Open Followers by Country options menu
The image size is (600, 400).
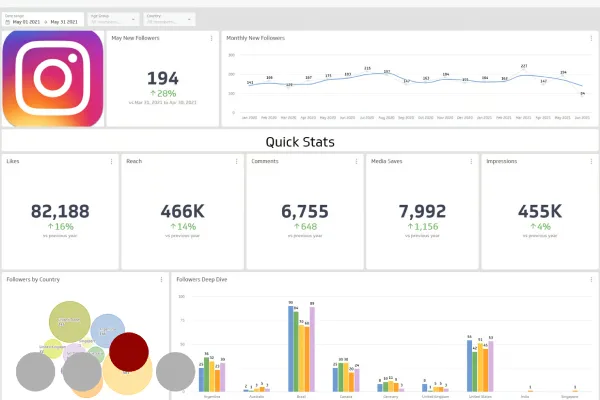(x=161, y=280)
